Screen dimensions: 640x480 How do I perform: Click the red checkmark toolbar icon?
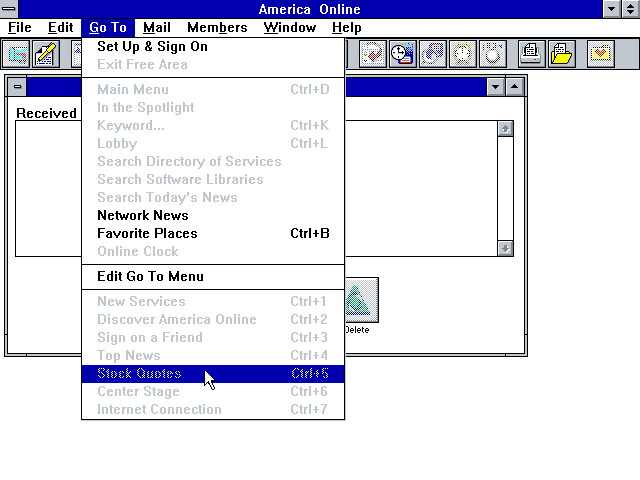pos(373,53)
